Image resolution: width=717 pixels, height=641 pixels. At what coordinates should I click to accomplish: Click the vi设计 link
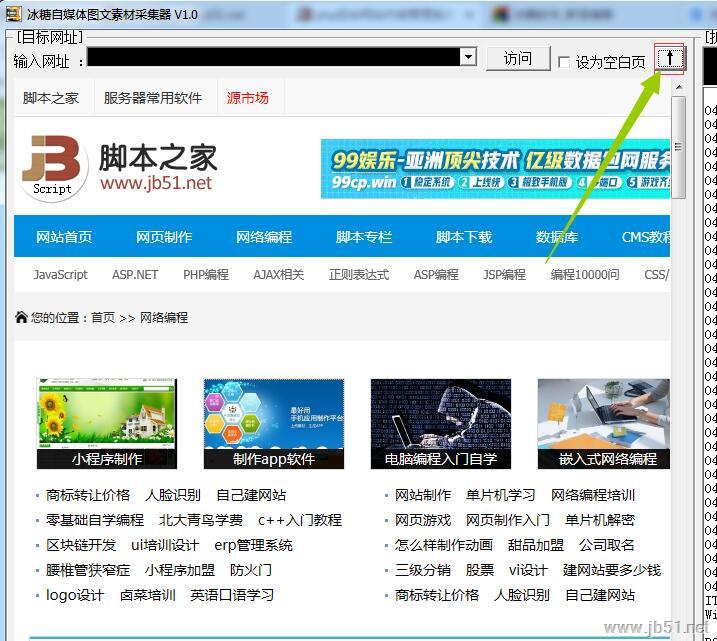pos(528,570)
